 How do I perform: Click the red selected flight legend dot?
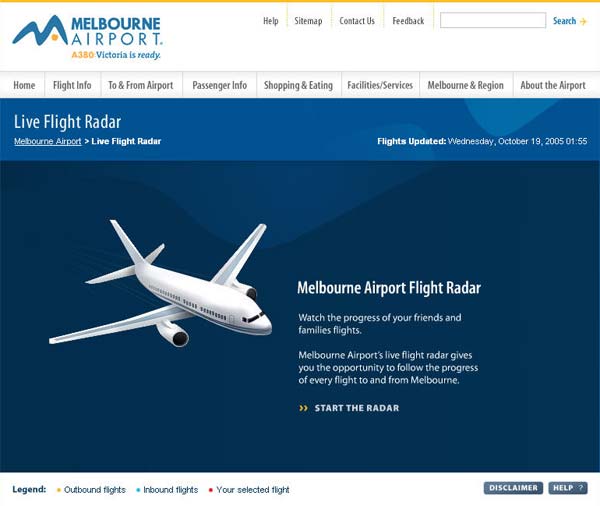[x=210, y=490]
